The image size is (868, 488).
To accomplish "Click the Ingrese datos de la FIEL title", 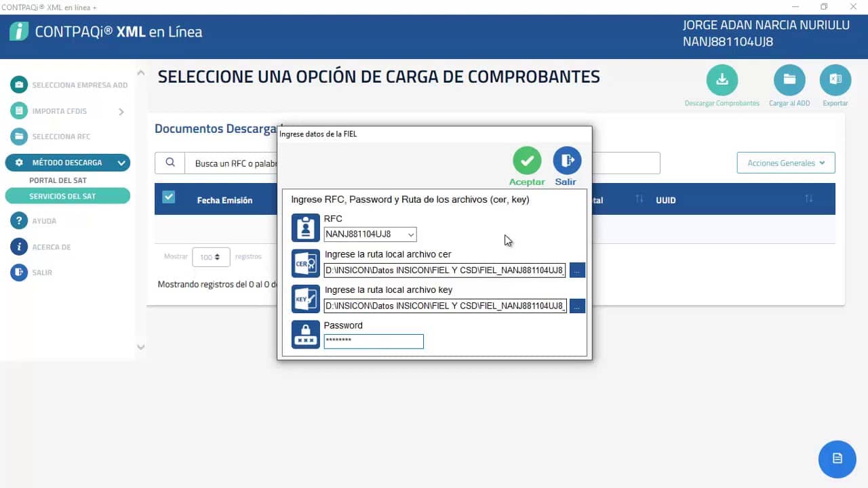I will [318, 134].
